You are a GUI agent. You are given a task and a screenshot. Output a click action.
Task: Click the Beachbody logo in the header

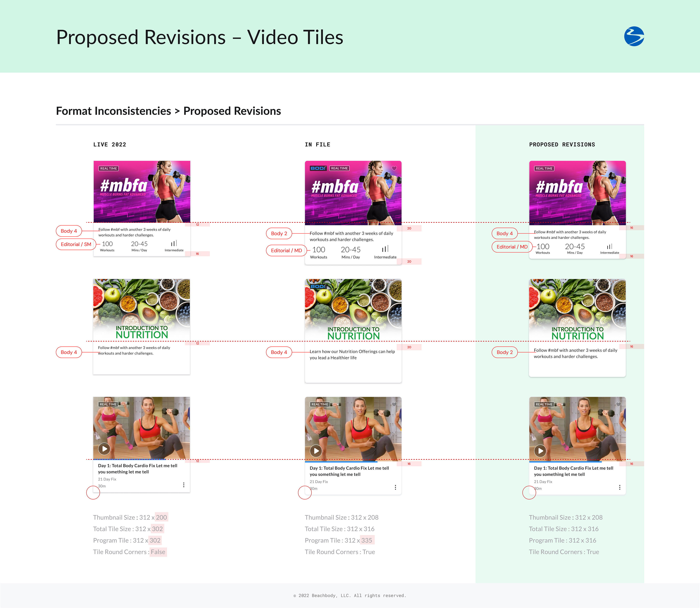pyautogui.click(x=634, y=36)
